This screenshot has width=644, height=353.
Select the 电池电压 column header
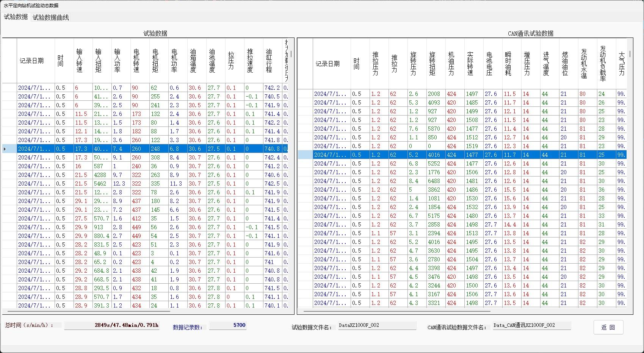pos(493,64)
